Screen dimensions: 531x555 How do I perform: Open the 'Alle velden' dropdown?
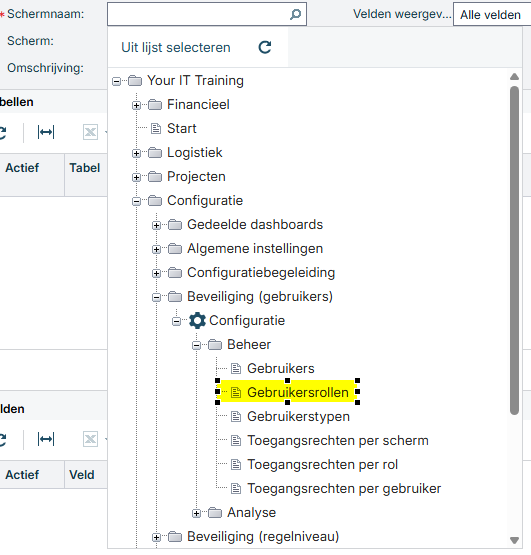492,15
